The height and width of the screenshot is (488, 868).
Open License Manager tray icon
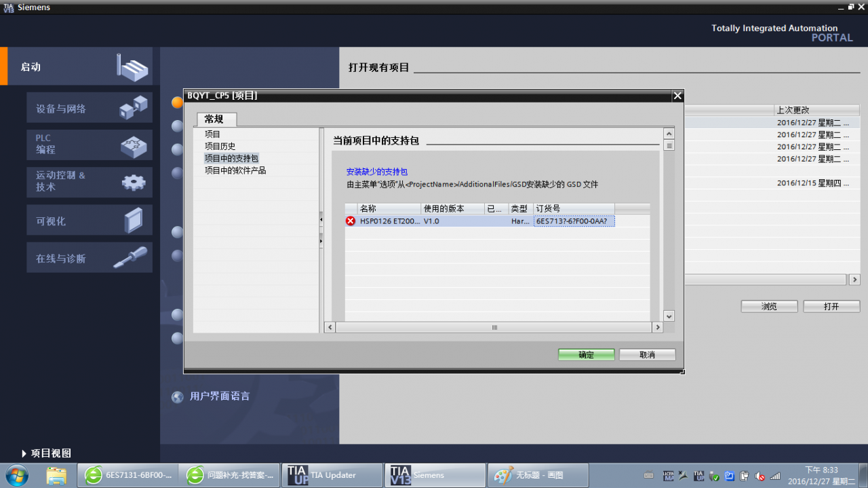pyautogui.click(x=668, y=476)
